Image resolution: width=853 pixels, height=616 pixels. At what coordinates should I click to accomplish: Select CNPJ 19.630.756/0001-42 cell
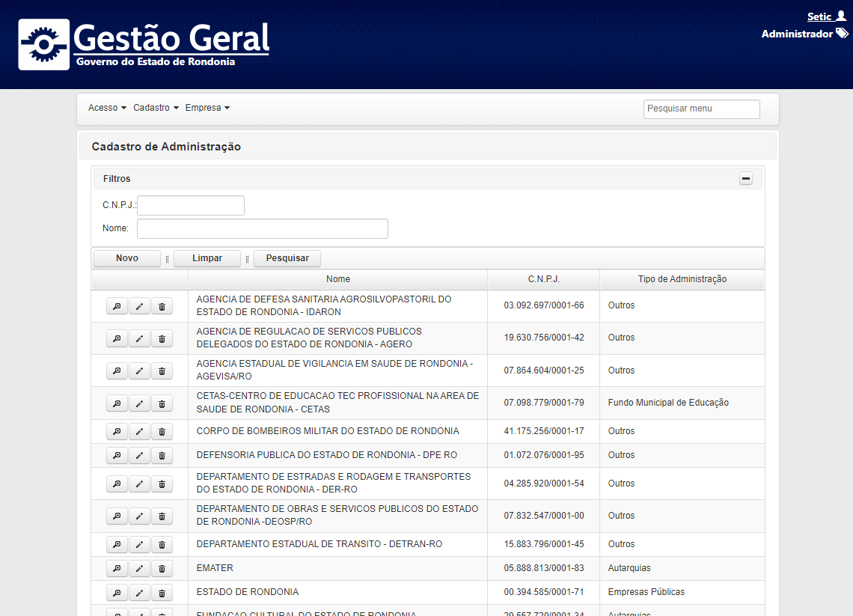click(x=544, y=338)
